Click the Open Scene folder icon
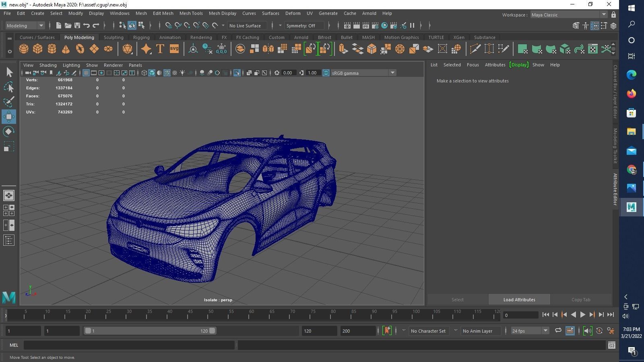 (x=68, y=25)
